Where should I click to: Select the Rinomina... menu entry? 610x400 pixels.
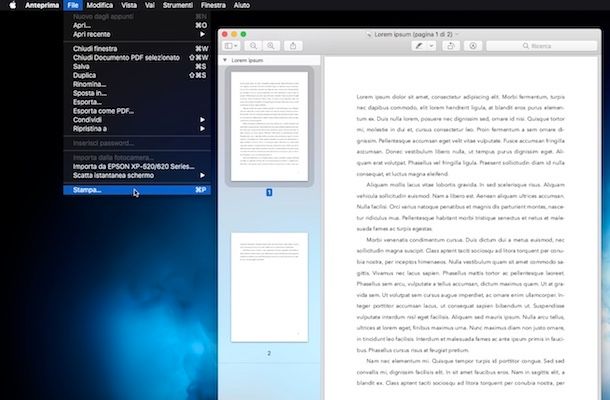click(x=137, y=84)
